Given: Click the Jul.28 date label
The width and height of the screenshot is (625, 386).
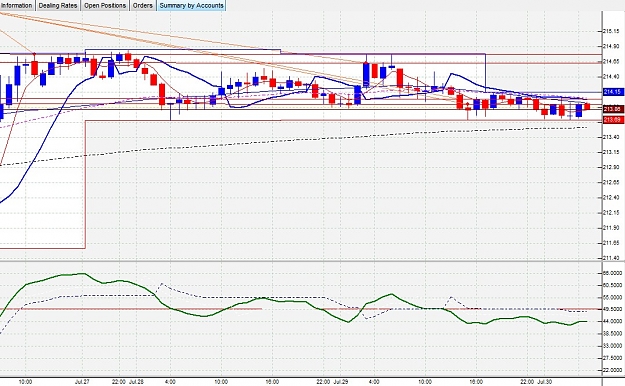Looking at the screenshot, I should (136, 382).
